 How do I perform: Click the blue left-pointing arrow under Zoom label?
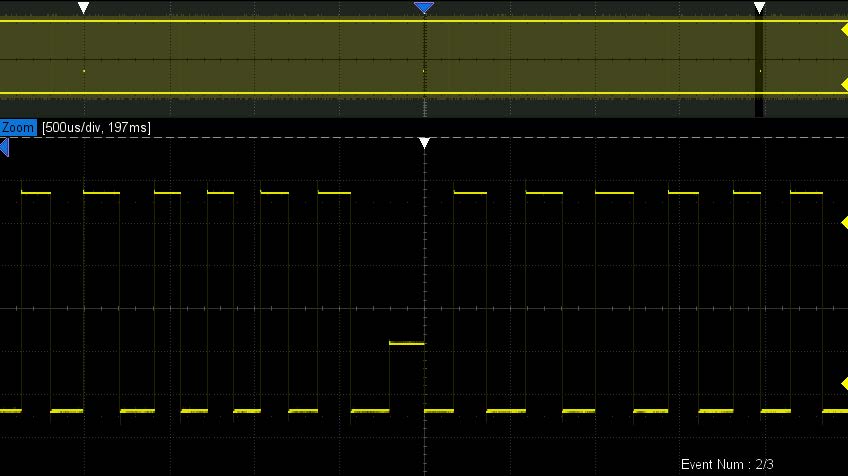[5, 149]
